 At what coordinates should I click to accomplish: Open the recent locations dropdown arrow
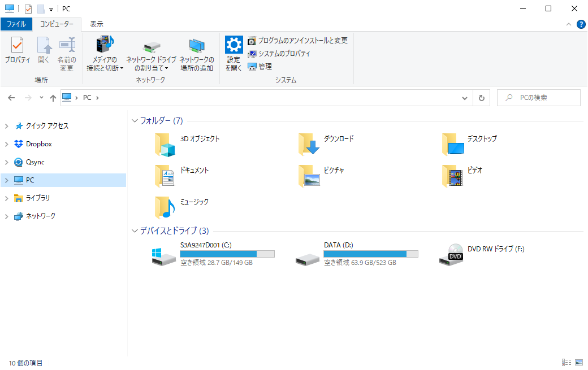41,98
